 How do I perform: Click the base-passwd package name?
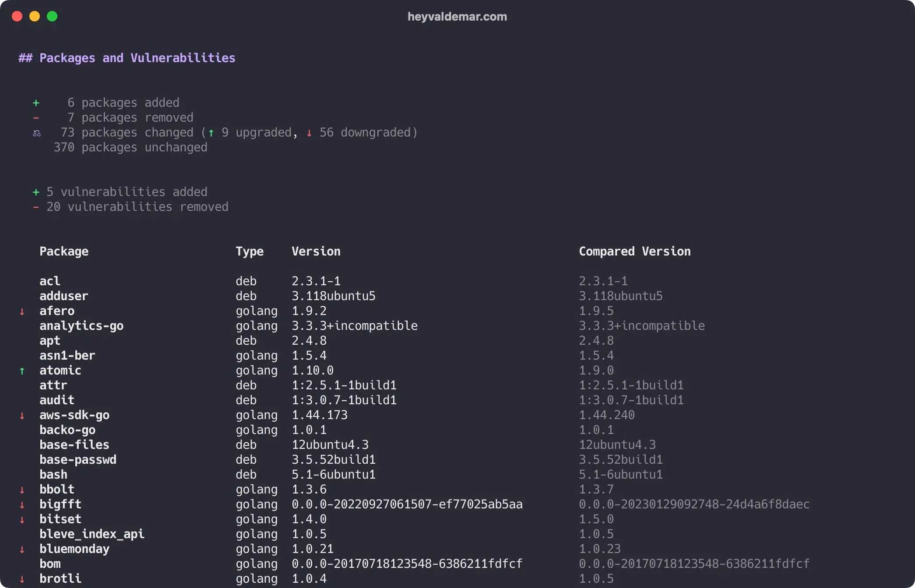pos(78,460)
